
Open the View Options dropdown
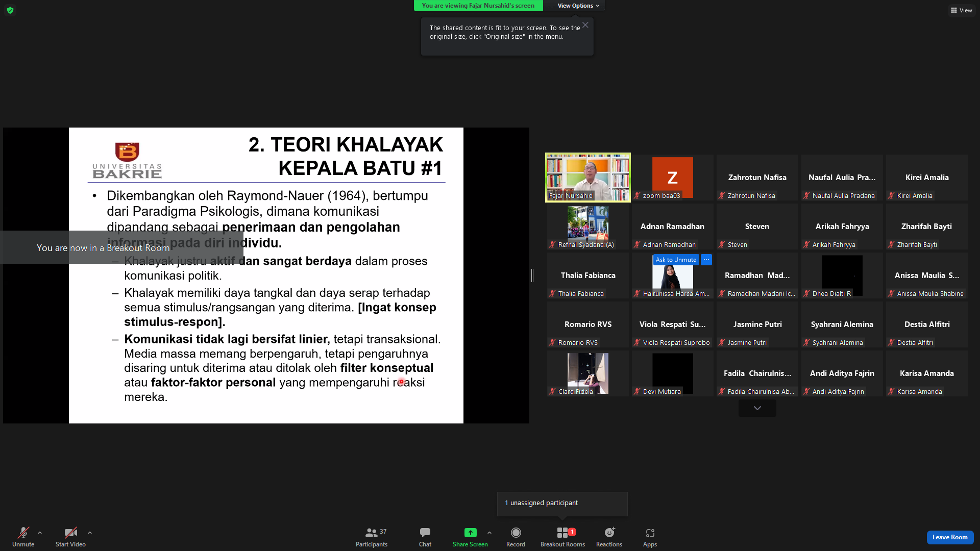[578, 6]
